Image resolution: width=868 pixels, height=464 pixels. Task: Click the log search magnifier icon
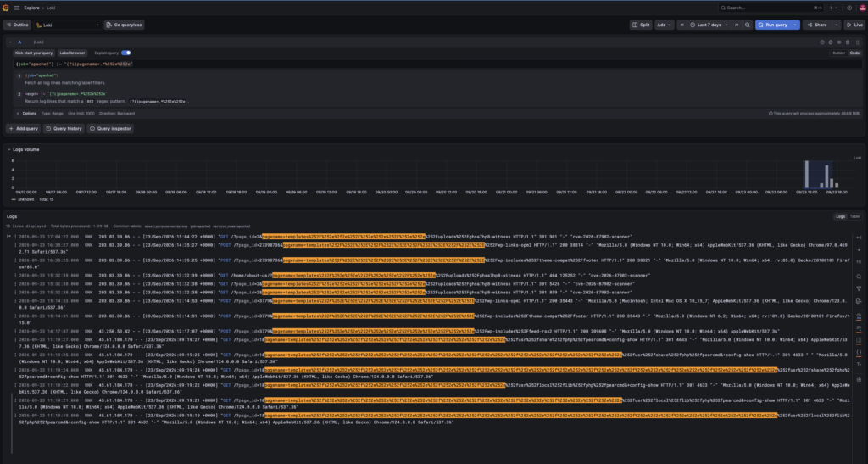tap(859, 277)
